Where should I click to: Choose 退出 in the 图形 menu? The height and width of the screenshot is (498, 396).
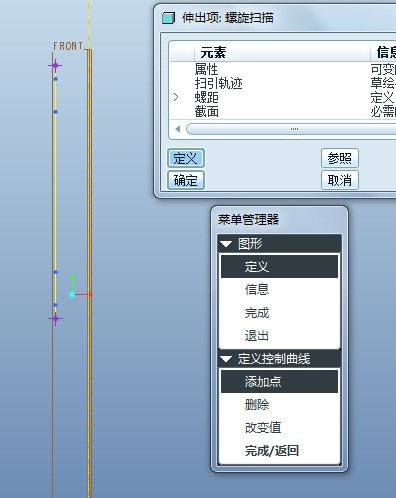(x=279, y=335)
